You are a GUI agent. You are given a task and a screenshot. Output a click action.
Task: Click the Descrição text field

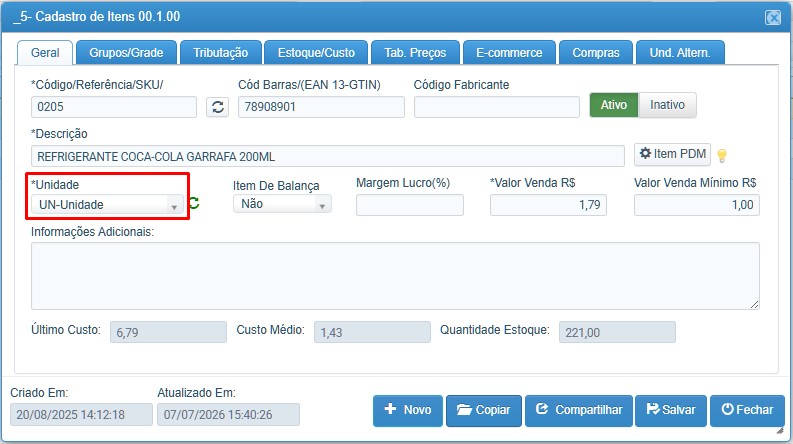coord(328,156)
